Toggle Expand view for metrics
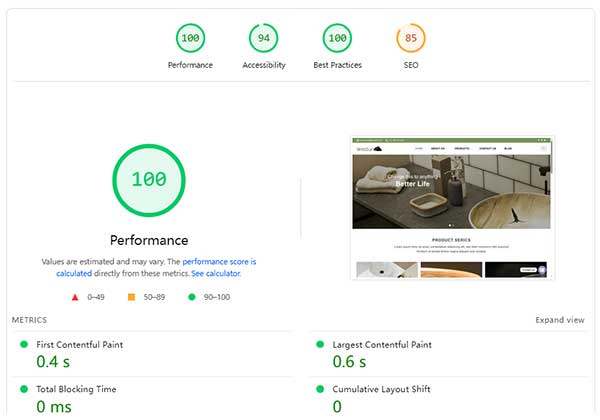 click(x=560, y=320)
